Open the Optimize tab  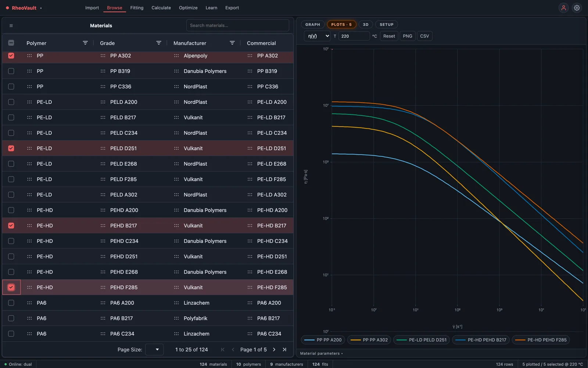point(188,8)
